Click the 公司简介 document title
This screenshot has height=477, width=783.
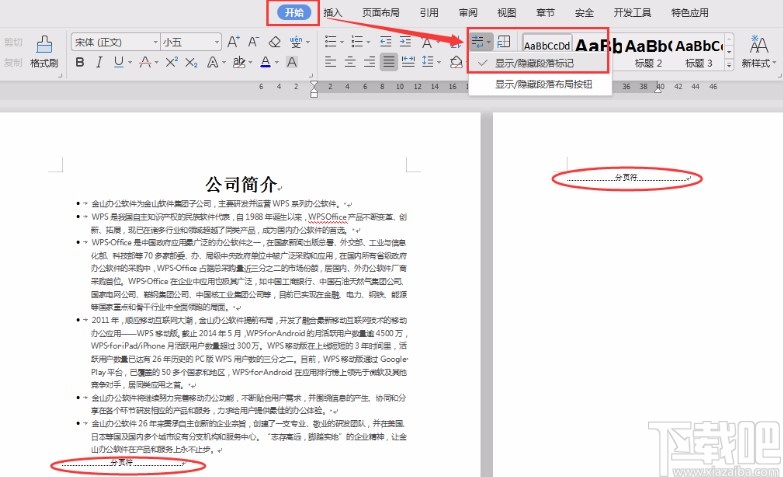[x=241, y=184]
